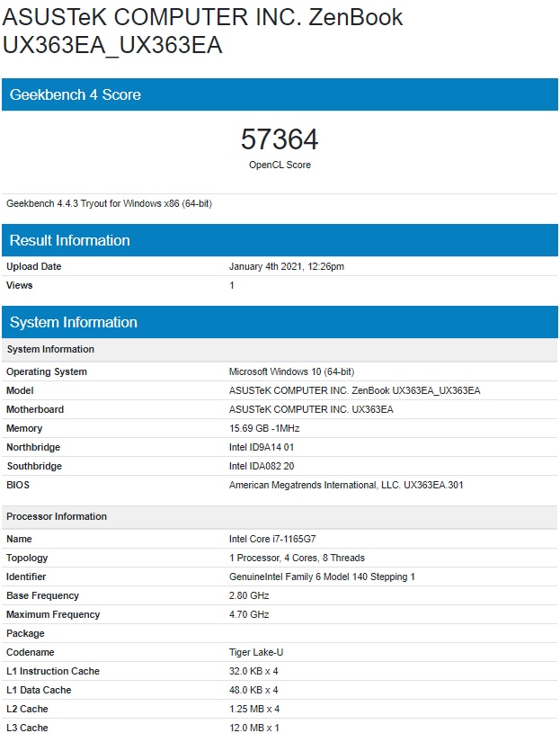Click the Southbridge label
The width and height of the screenshot is (560, 742).
pyautogui.click(x=34, y=466)
